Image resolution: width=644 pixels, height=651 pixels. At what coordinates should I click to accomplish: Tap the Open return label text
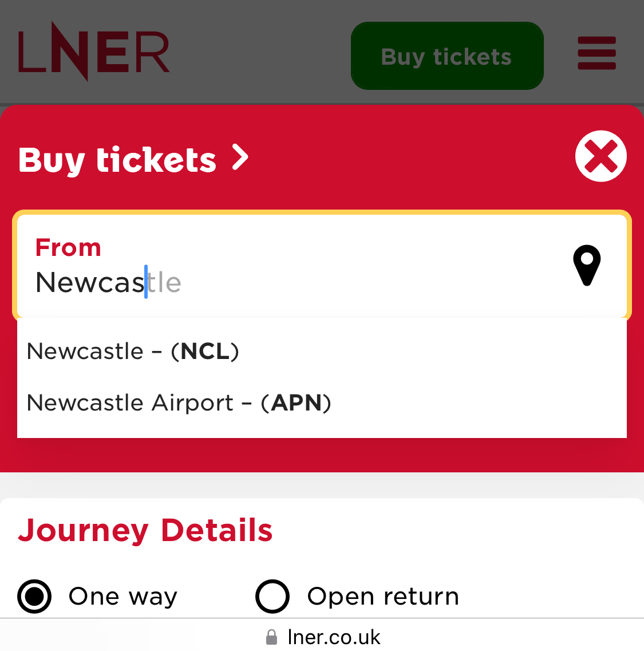click(383, 597)
